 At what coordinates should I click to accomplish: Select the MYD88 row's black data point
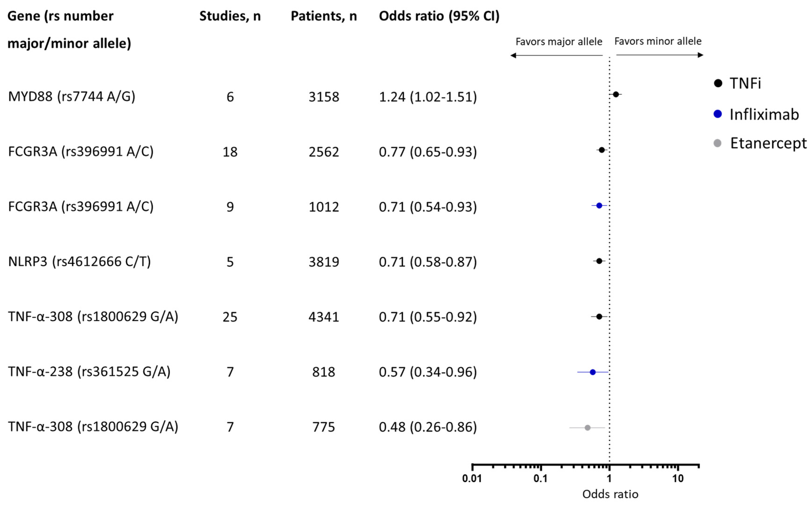(x=616, y=95)
